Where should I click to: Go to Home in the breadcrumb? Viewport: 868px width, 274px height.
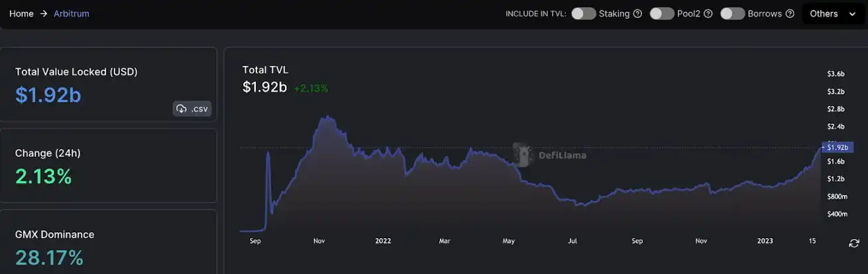point(21,14)
